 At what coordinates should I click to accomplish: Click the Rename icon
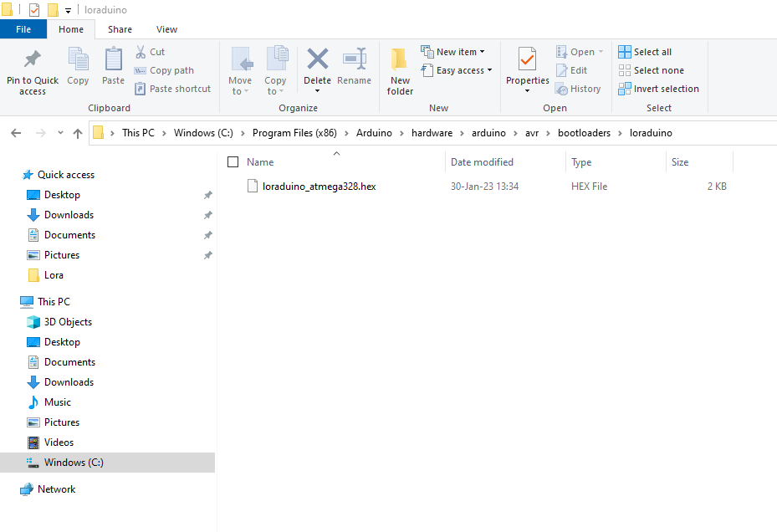(x=355, y=59)
